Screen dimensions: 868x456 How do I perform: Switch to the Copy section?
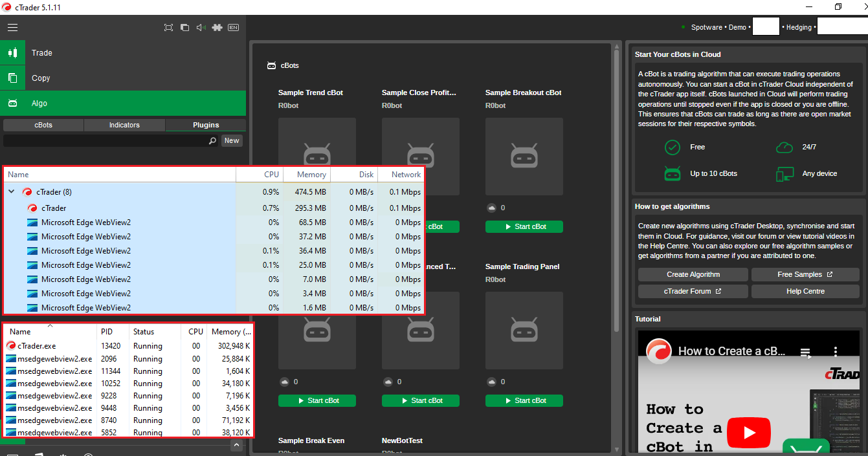(123, 78)
